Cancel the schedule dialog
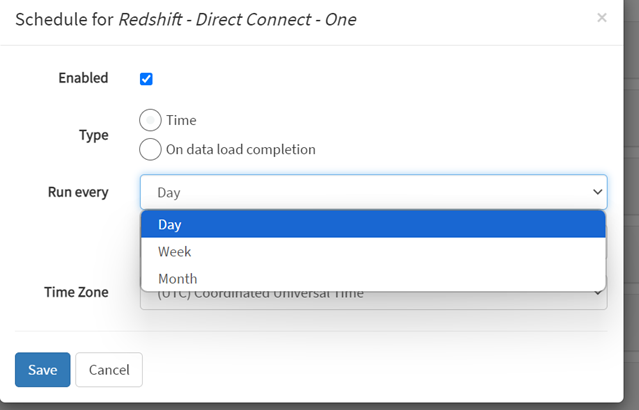The height and width of the screenshot is (410, 639). click(x=109, y=369)
